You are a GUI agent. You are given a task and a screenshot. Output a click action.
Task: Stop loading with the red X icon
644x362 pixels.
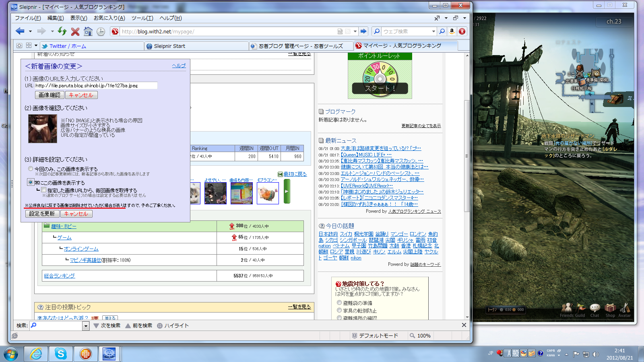75,31
